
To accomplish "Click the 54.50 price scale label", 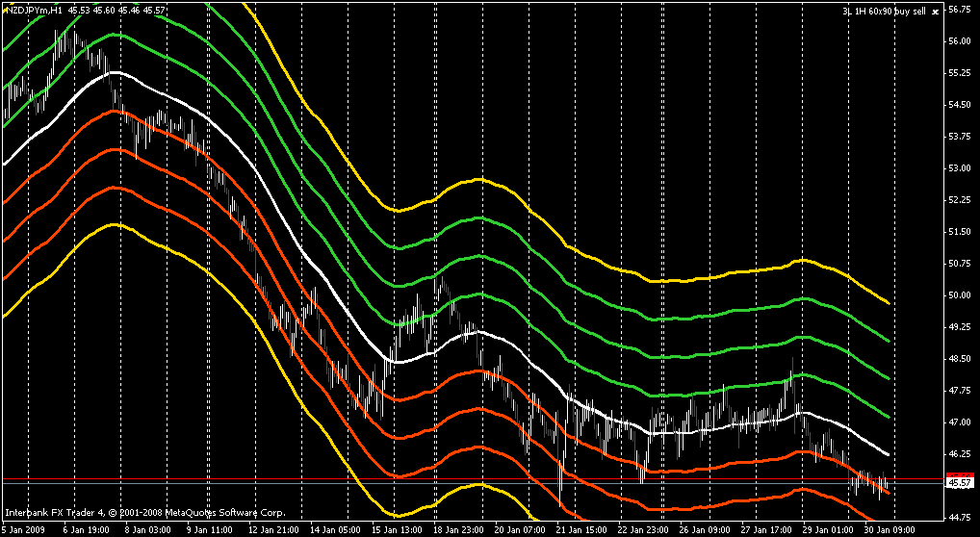I will pyautogui.click(x=960, y=104).
